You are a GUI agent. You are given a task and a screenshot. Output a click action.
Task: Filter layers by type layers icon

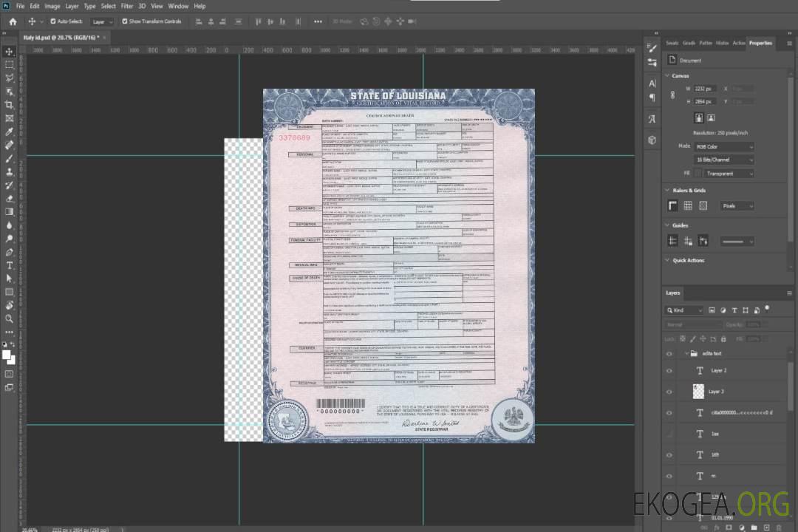734,310
